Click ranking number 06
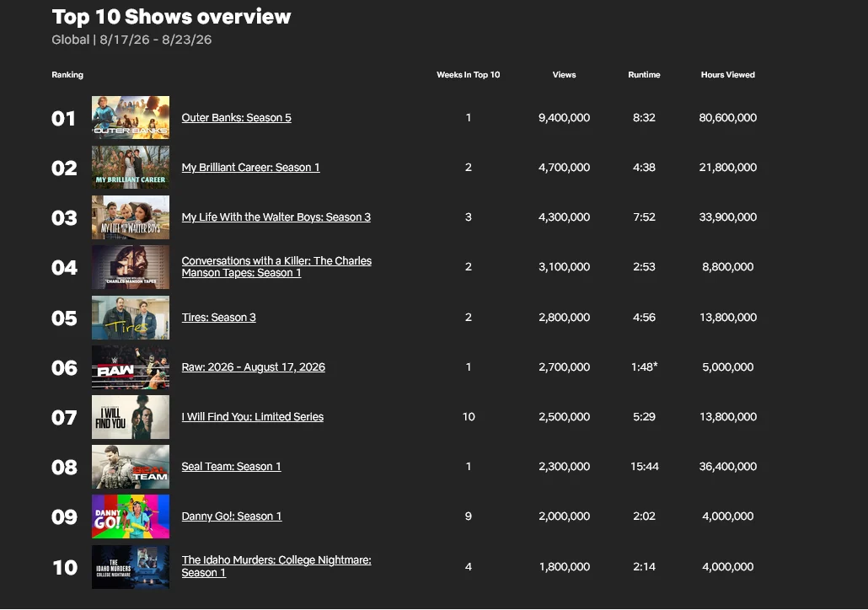The height and width of the screenshot is (610, 868). pyautogui.click(x=64, y=367)
